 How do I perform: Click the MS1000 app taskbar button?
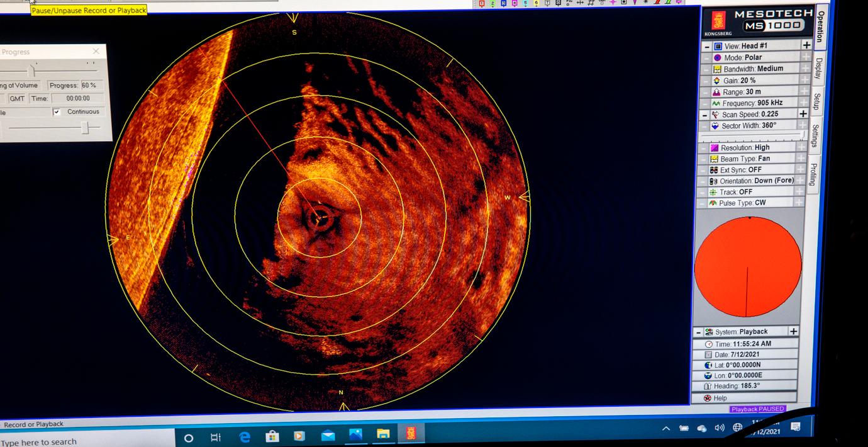tap(411, 434)
